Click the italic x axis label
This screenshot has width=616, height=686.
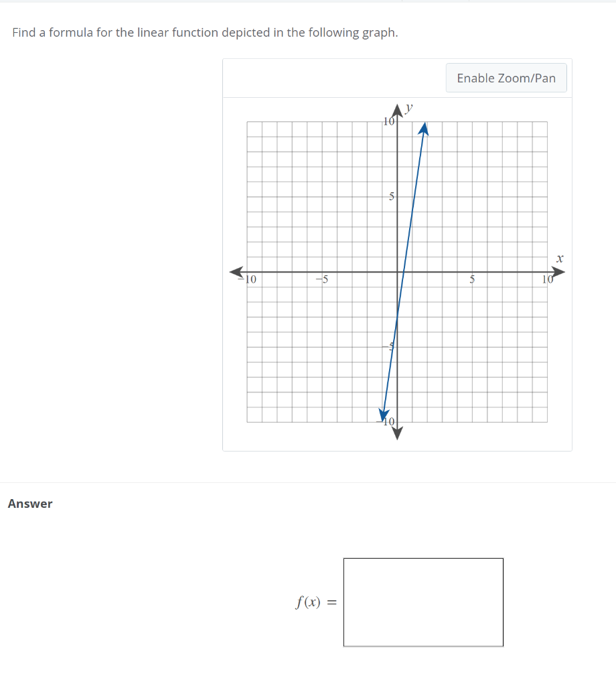560,259
